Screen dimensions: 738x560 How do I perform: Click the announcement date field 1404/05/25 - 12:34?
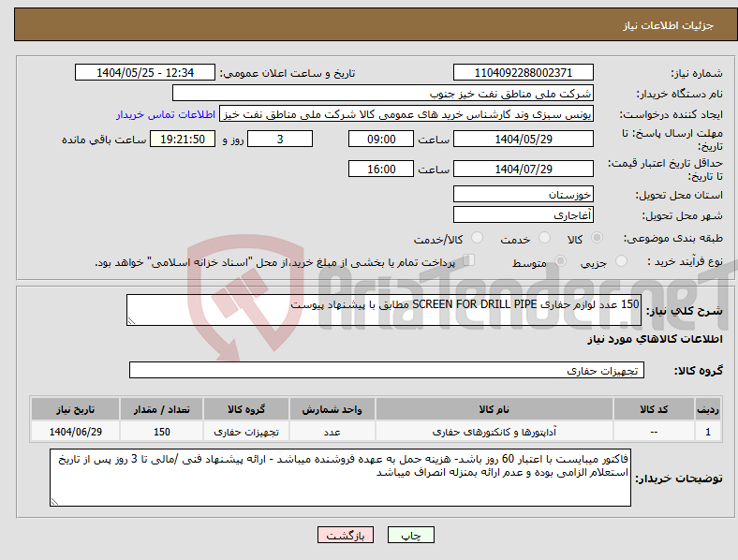click(x=145, y=72)
